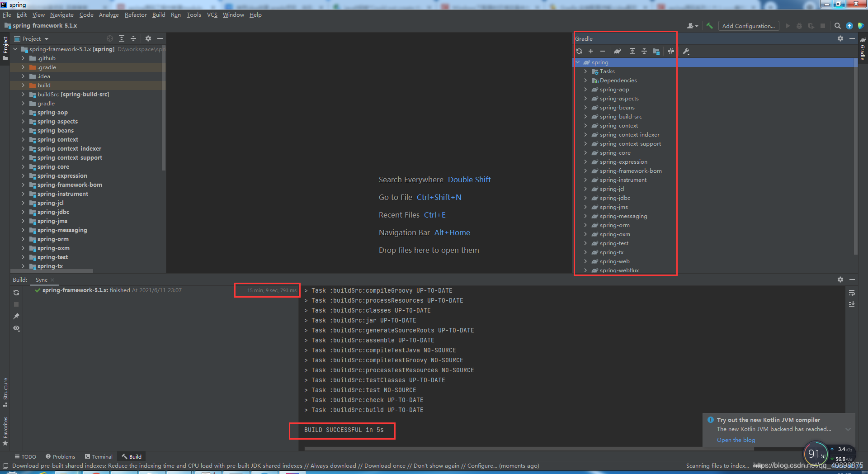Build project with green hammer icon
This screenshot has height=474, width=868.
(709, 26)
